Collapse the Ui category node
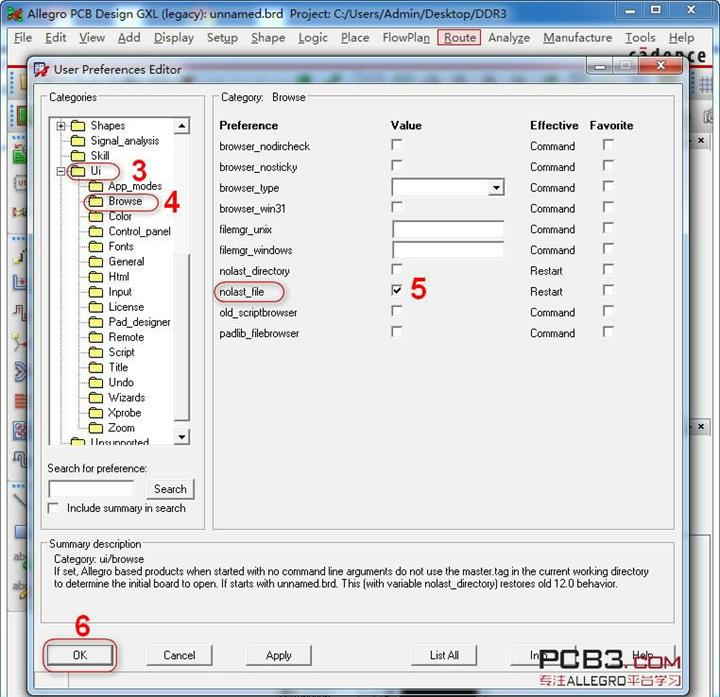 (x=61, y=171)
